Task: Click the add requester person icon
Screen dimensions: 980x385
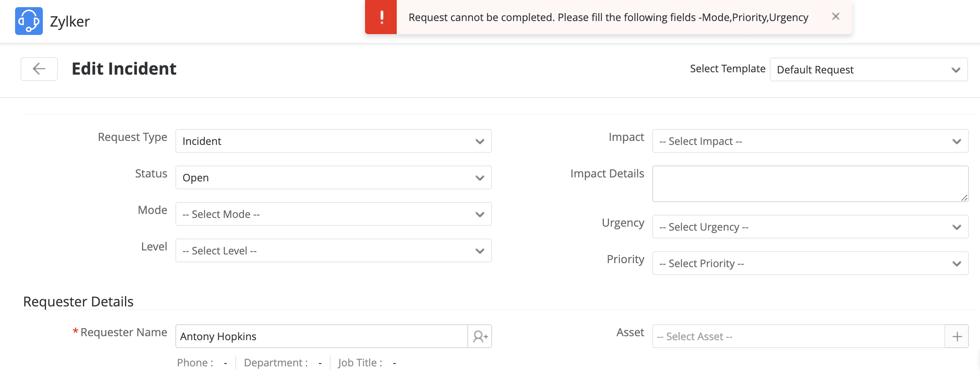Action: point(480,337)
